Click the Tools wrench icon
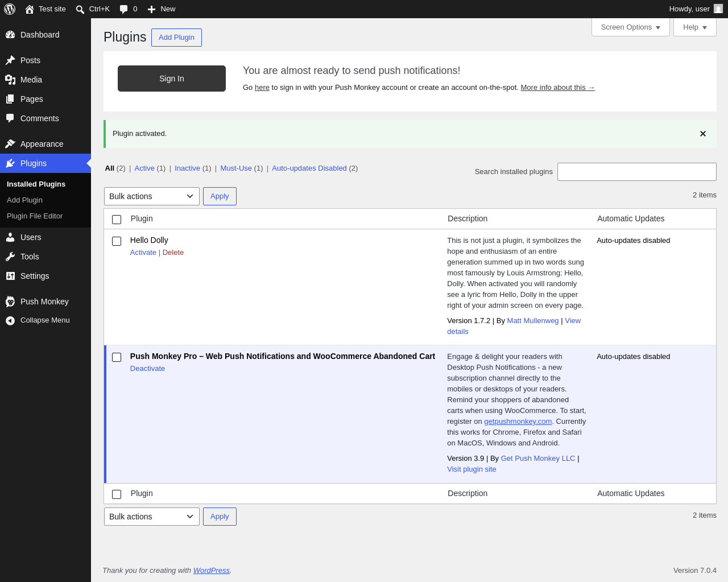 (10, 257)
